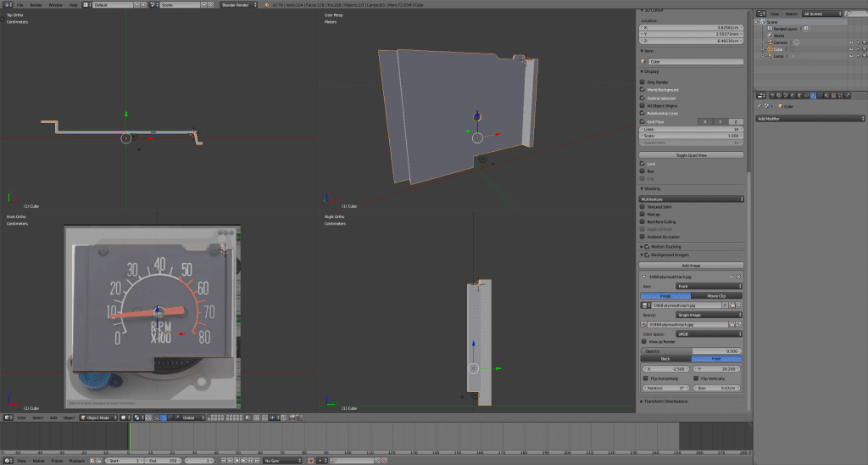Open the World properties tab
This screenshot has width=868, height=465.
click(x=793, y=95)
